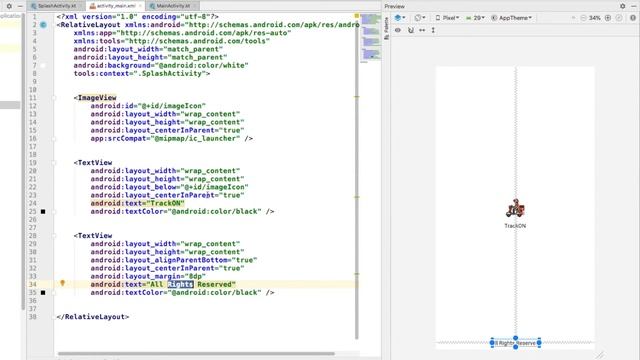Open the orientation selector in preview toolbar
The width and height of the screenshot is (640, 360).
pos(420,18)
